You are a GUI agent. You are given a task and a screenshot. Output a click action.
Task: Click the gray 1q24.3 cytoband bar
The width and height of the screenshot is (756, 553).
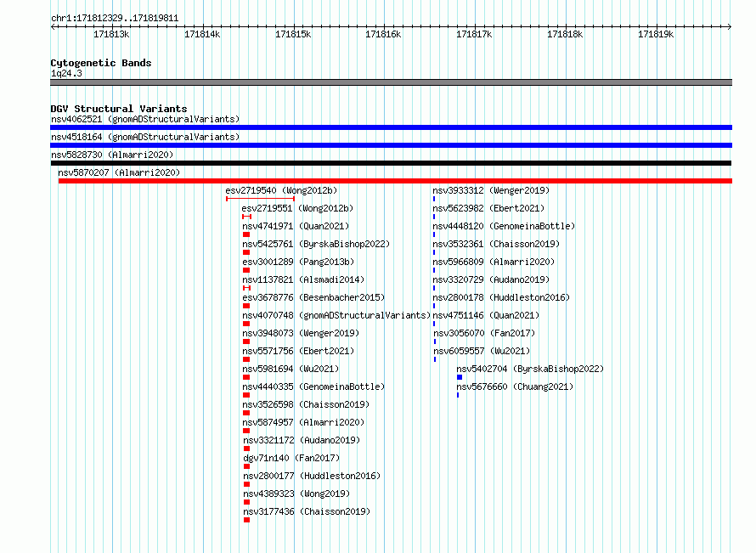(x=391, y=82)
